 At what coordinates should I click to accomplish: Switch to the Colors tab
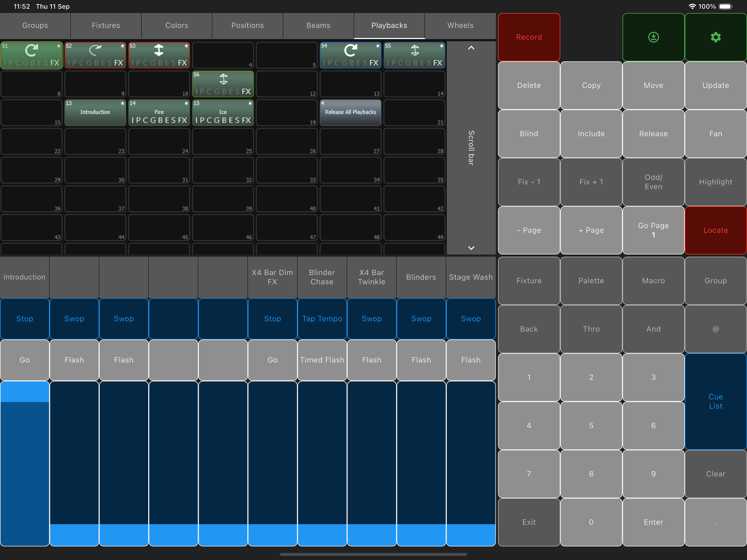pyautogui.click(x=177, y=26)
